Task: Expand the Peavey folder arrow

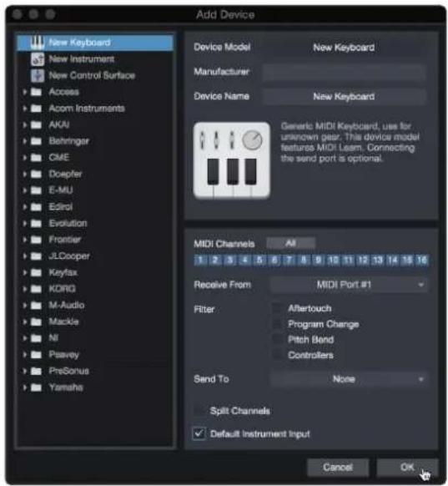Action: [25, 354]
